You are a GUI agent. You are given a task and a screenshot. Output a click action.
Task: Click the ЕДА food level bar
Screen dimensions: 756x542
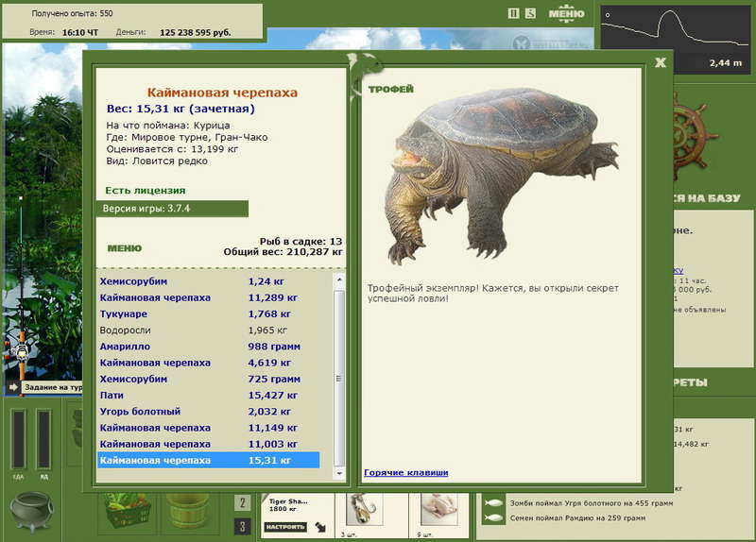(x=18, y=438)
